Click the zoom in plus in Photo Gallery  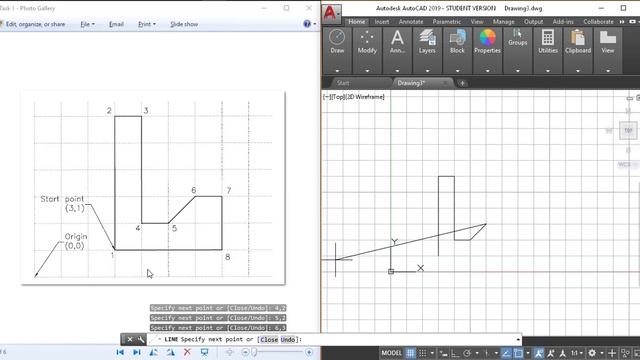tap(309, 352)
